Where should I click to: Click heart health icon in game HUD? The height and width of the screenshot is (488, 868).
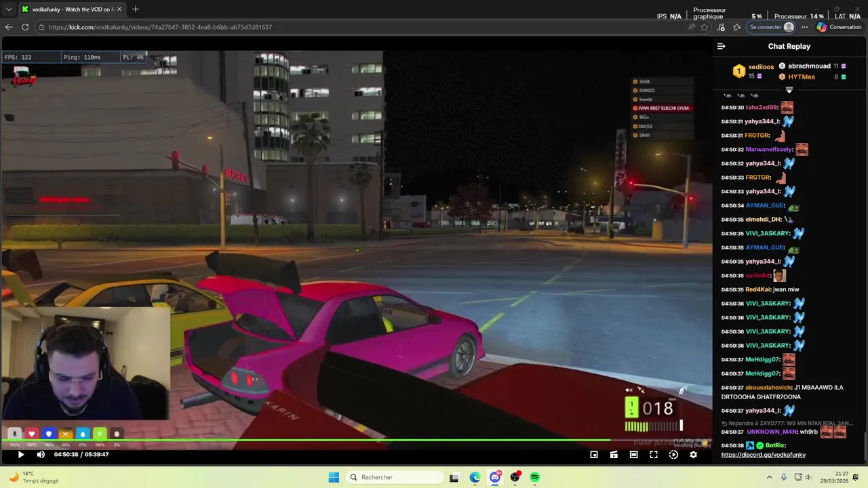pos(32,434)
